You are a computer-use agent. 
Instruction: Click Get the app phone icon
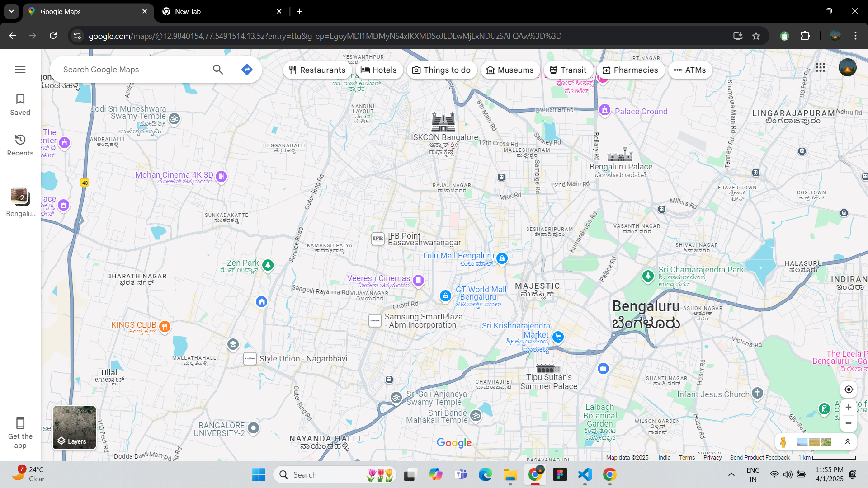(x=20, y=423)
